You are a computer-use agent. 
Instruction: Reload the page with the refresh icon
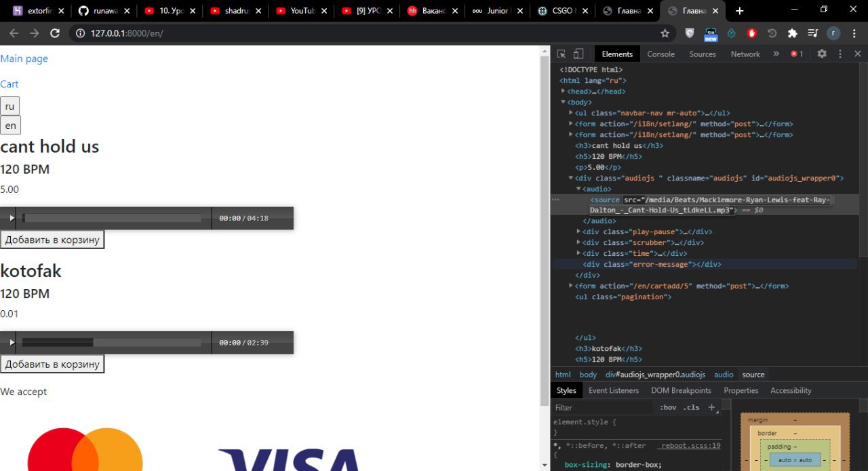coord(55,33)
